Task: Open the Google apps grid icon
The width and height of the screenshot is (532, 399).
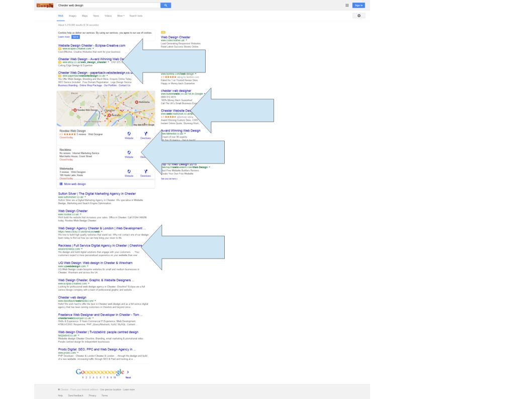Action: [347, 6]
